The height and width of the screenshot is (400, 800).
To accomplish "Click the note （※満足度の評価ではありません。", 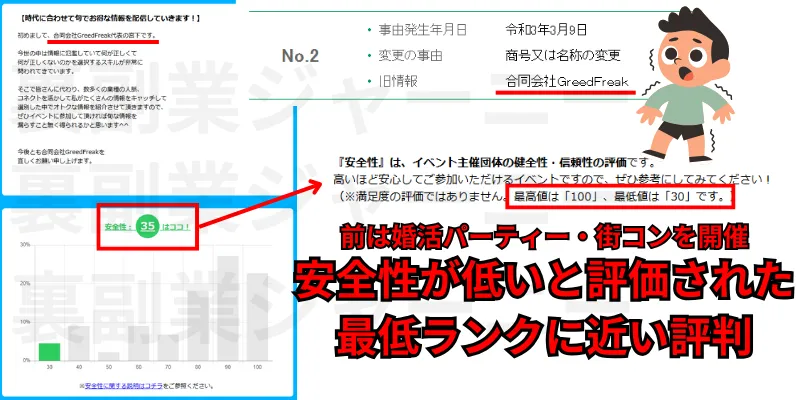I will pos(423,196).
